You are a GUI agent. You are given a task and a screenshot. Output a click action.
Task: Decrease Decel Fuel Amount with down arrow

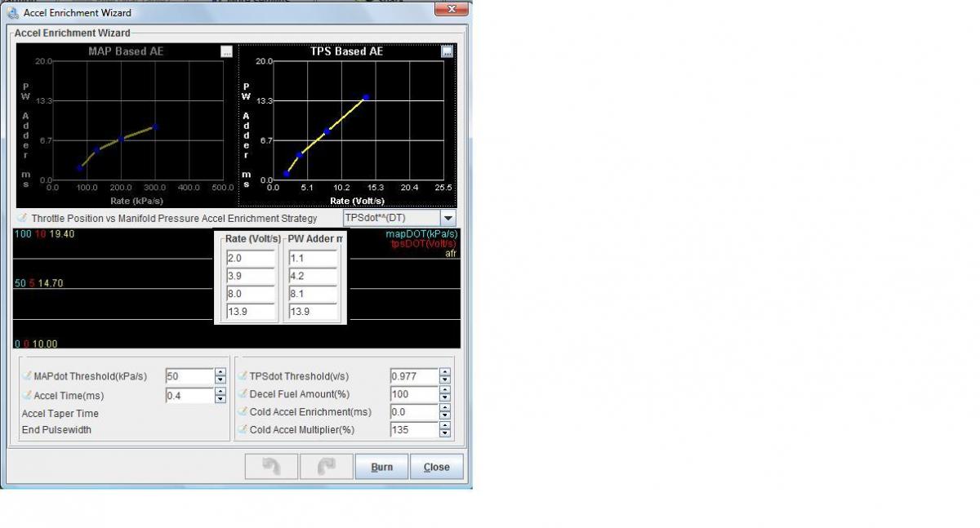coord(444,398)
